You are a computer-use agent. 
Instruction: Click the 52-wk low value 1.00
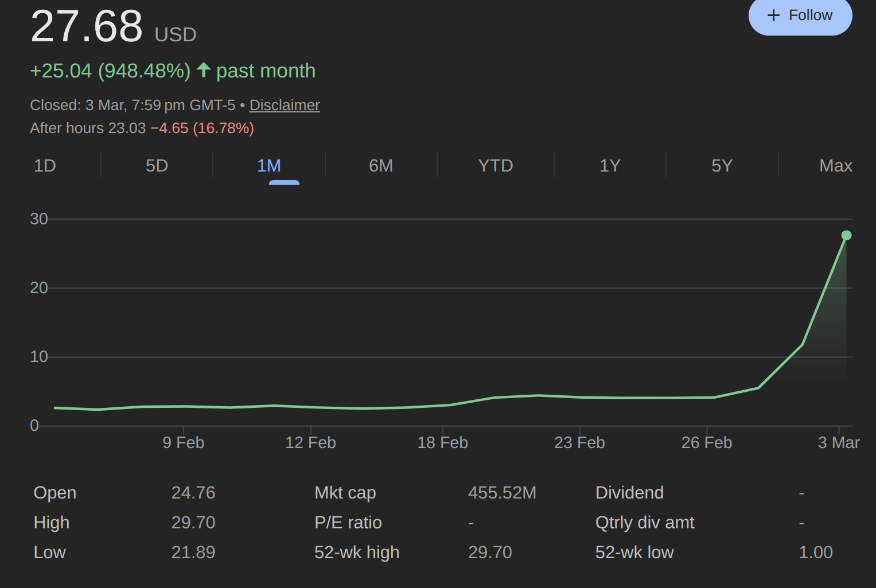point(816,552)
